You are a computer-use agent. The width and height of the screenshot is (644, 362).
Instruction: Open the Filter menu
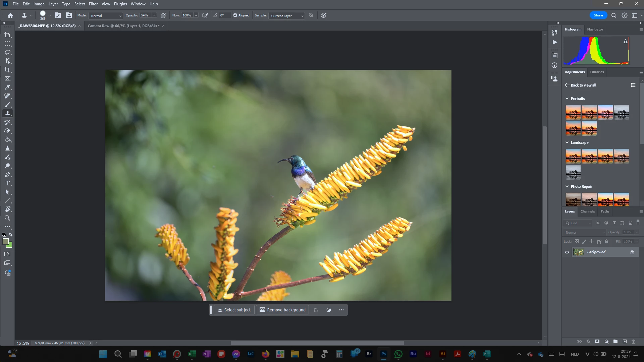(x=93, y=4)
